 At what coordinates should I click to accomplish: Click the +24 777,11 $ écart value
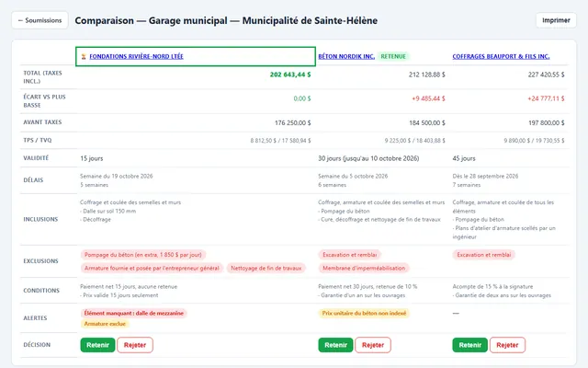coord(546,98)
